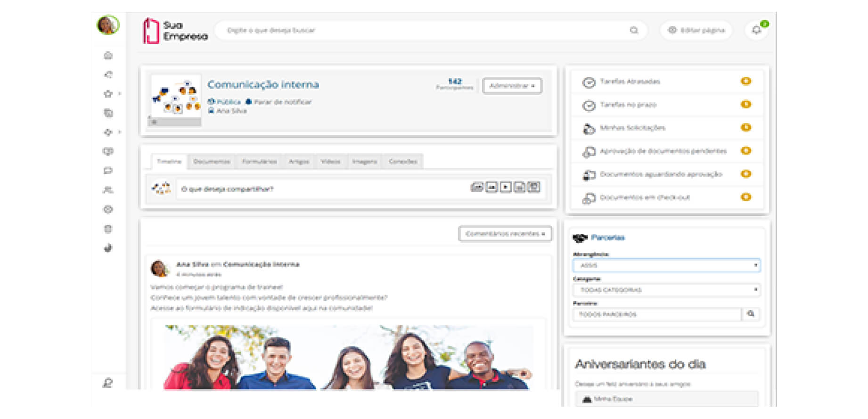
Task: Expand the Comentários recentes dropdown
Action: click(505, 234)
